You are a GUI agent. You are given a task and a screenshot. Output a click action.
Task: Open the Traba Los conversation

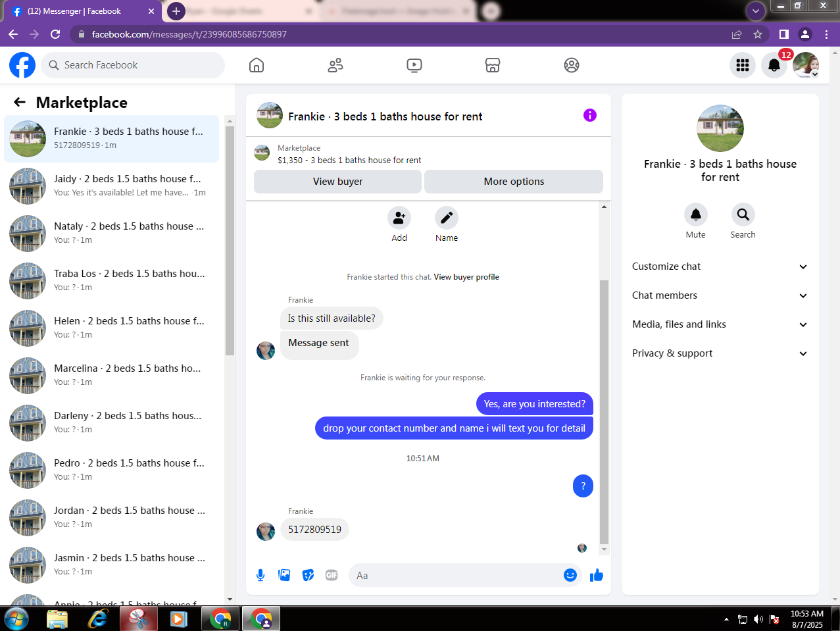pyautogui.click(x=112, y=281)
